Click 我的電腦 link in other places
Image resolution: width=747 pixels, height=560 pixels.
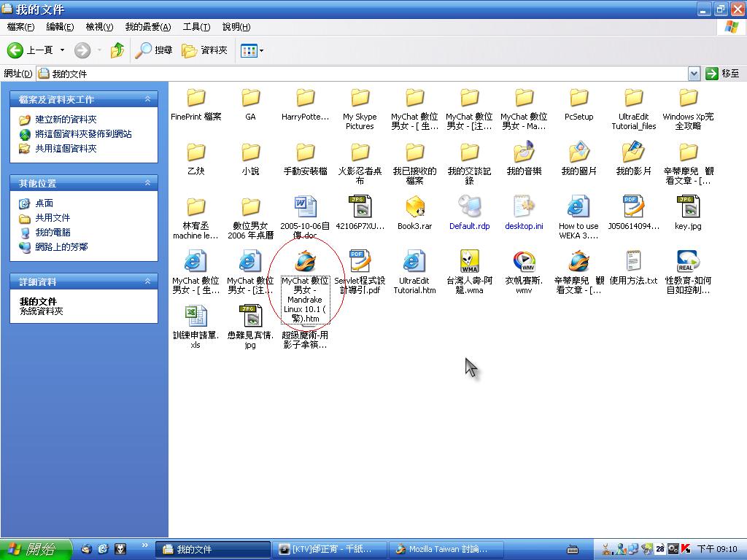[x=53, y=232]
